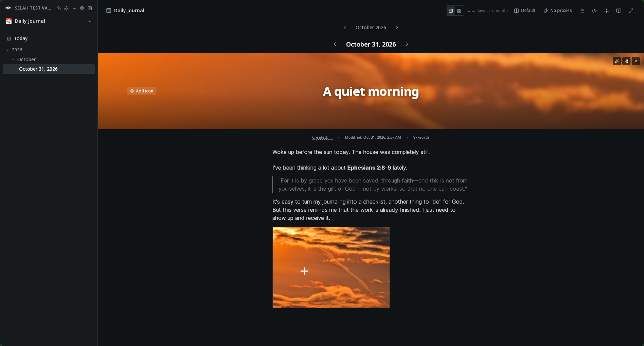
Task: Go to next day arrow
Action: 407,44
